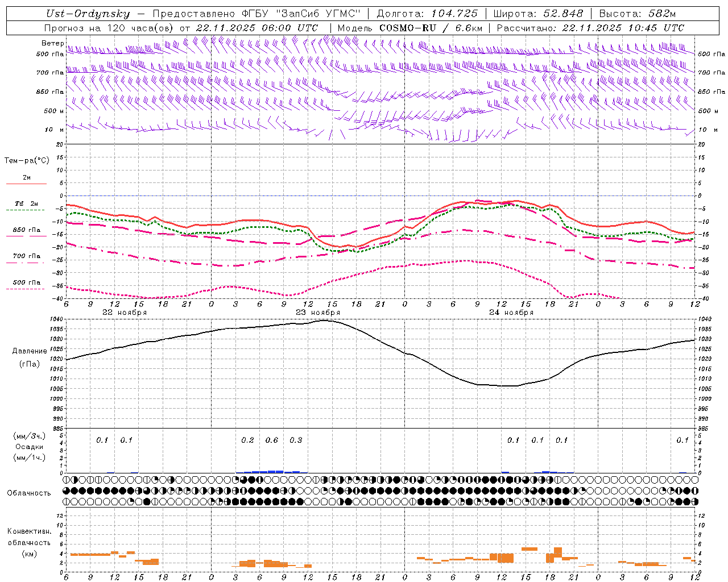728x582 pixels.
Task: Click the Давление pressure panel label
Action: point(30,351)
